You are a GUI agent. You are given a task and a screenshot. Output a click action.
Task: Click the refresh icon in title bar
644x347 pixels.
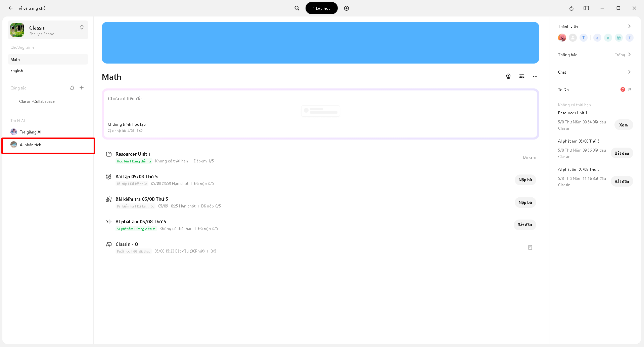571,8
